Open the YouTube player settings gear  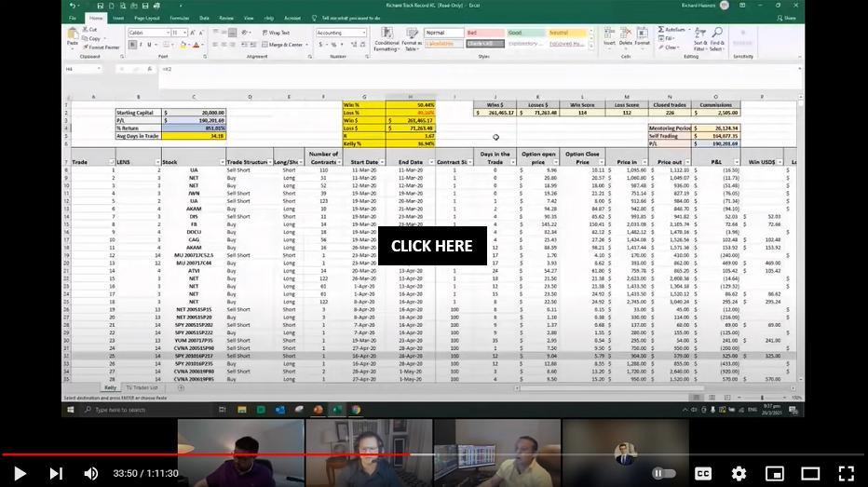739,473
